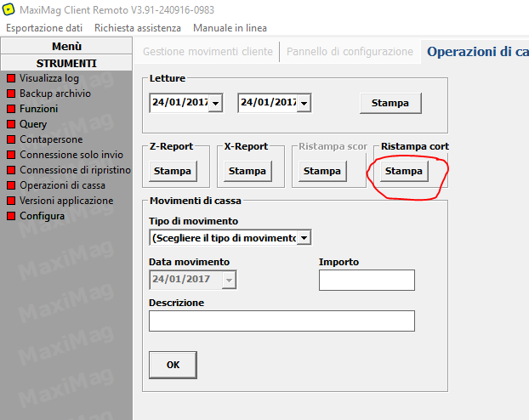529x420 pixels.
Task: Select Funzioni in the sidebar
Action: 38,109
